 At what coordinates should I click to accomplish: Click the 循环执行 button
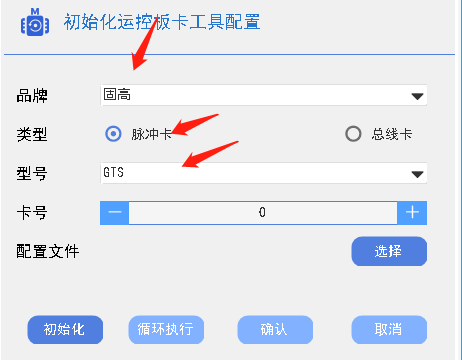[166, 330]
